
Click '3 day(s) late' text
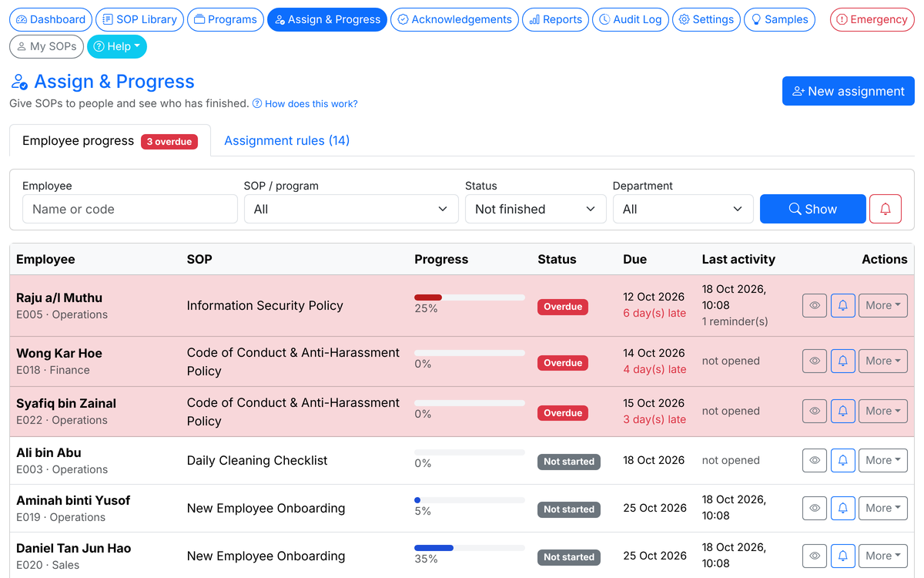654,419
